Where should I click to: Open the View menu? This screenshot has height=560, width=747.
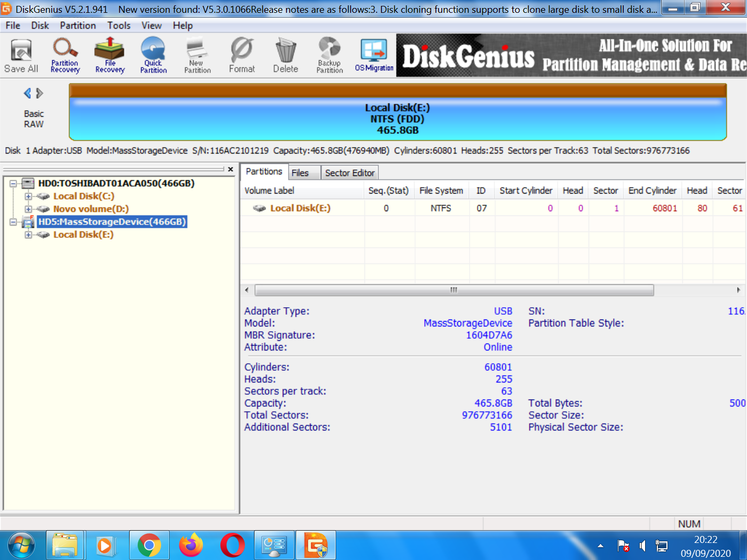pos(152,26)
